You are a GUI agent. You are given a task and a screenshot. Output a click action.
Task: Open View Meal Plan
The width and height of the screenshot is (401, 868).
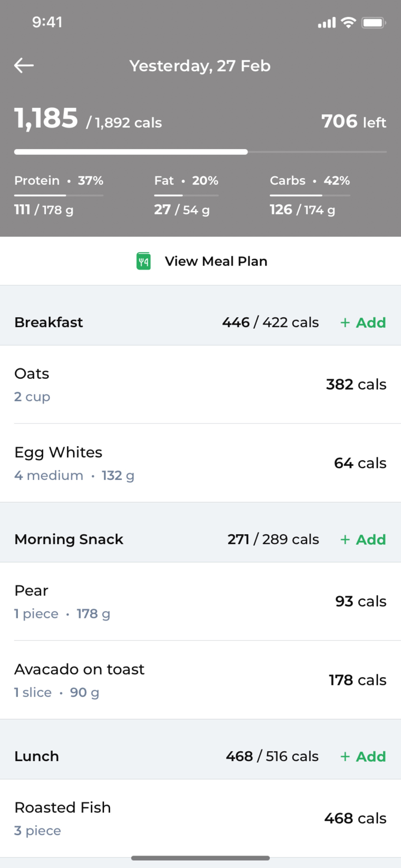tap(216, 261)
